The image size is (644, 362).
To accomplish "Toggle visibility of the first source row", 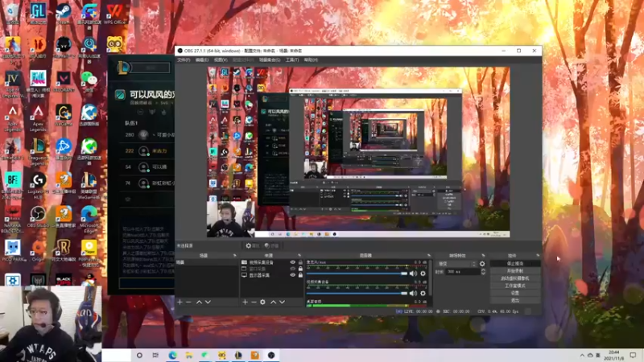I will click(293, 262).
